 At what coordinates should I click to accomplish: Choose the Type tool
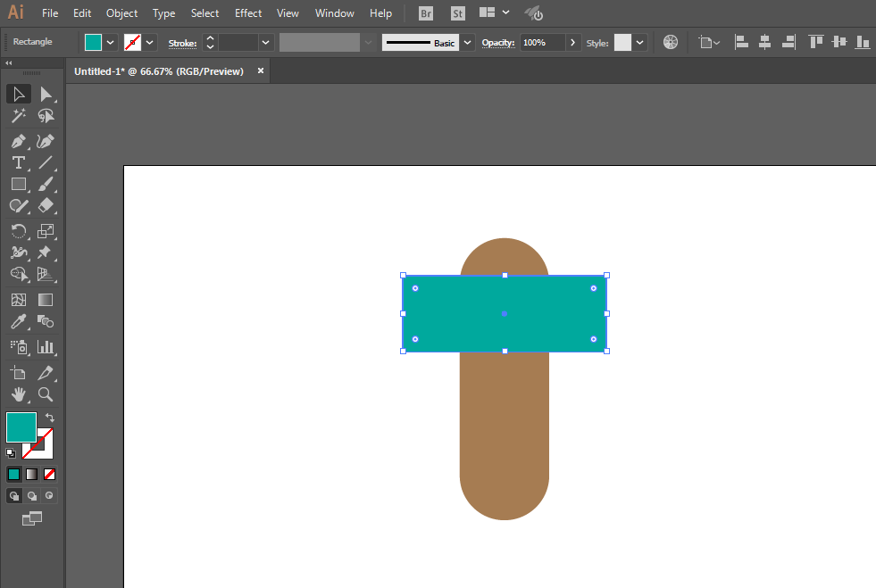19,162
